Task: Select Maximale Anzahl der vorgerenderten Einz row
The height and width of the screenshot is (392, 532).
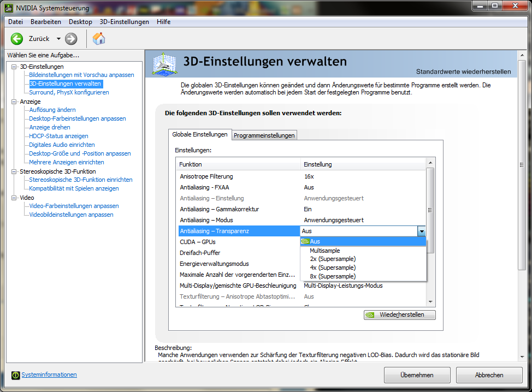Action: tap(239, 275)
